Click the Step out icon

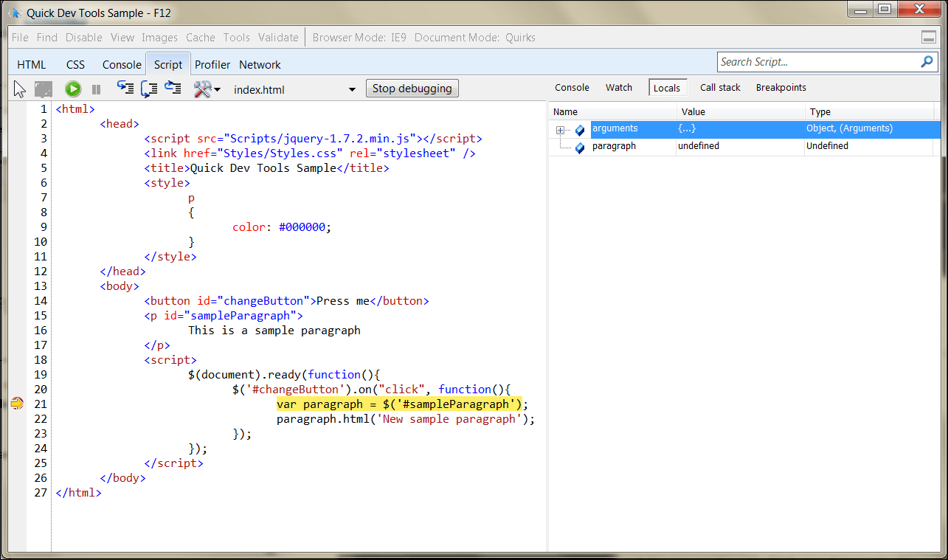173,89
